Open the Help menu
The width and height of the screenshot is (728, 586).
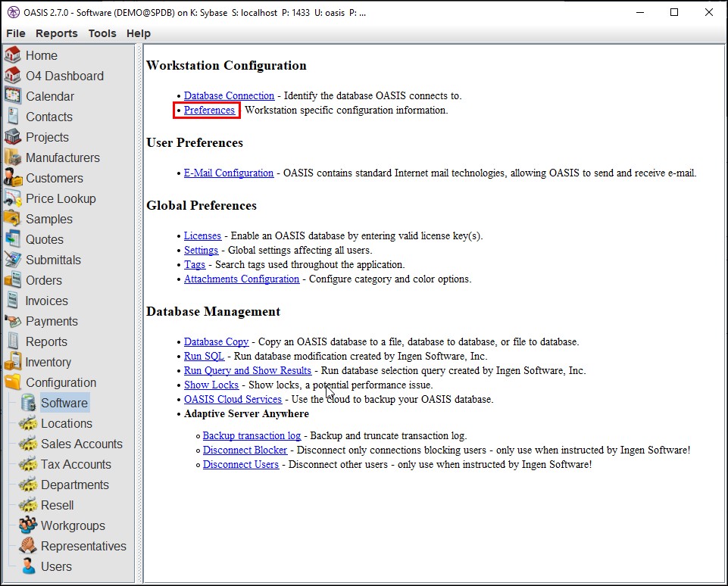click(x=139, y=33)
